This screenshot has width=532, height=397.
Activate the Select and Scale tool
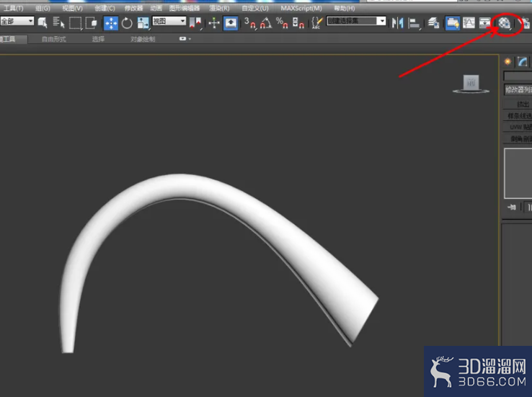click(x=143, y=23)
